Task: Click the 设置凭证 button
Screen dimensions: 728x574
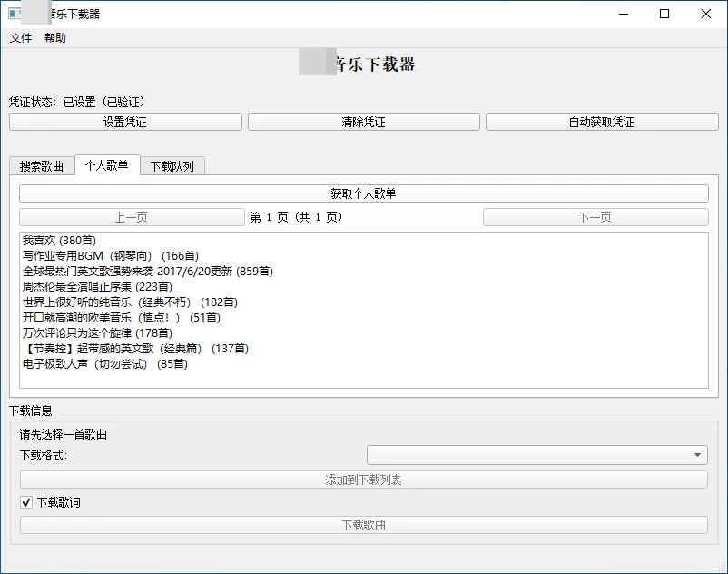Action: [x=125, y=122]
